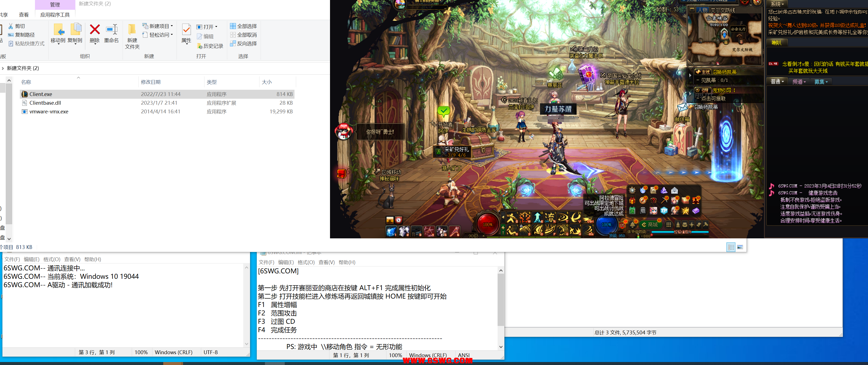Open 文件(F) menu in left Notepad

[12, 259]
